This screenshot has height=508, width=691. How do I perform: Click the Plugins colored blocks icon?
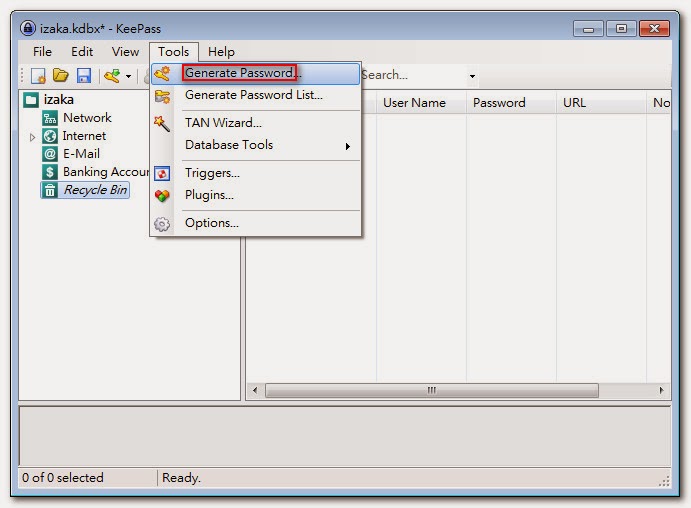(x=162, y=196)
